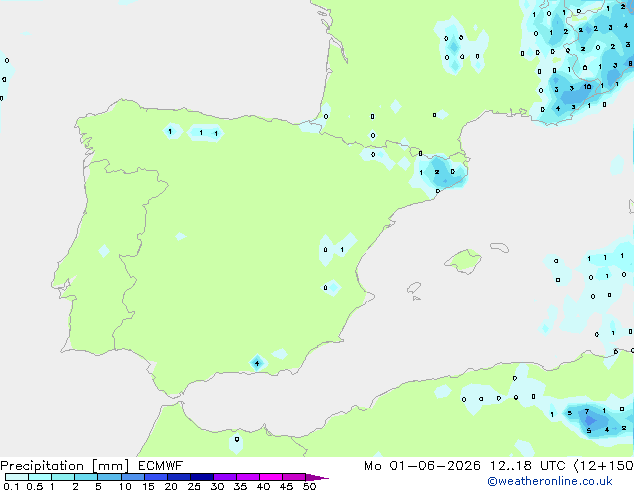Click the Precipitation [mm] ECMWF title label
Viewport: 634px width, 490px height.
(x=91, y=466)
